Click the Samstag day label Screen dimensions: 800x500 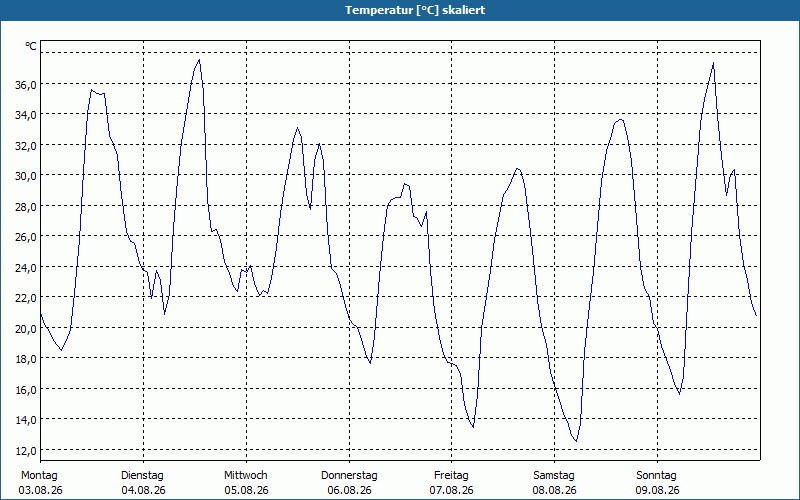(x=554, y=476)
